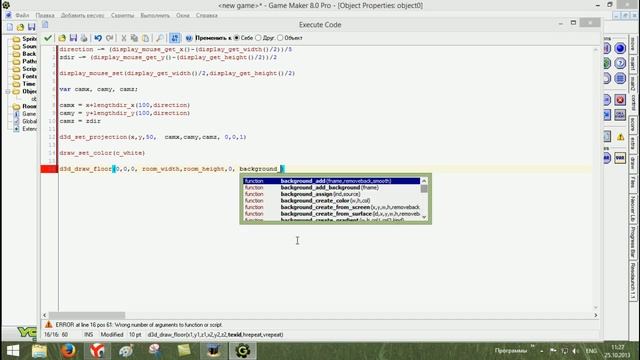Switch to the control actions tab

(x=633, y=104)
